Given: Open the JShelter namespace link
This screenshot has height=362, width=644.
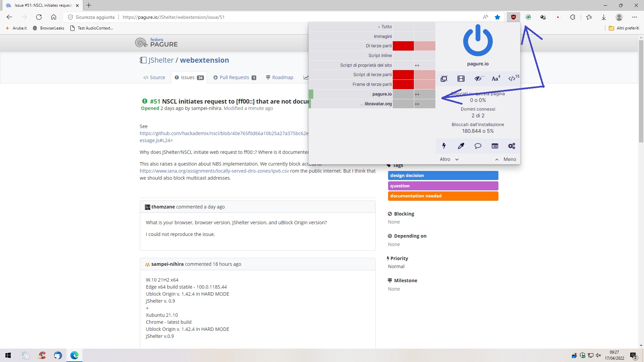Looking at the screenshot, I should click(161, 60).
